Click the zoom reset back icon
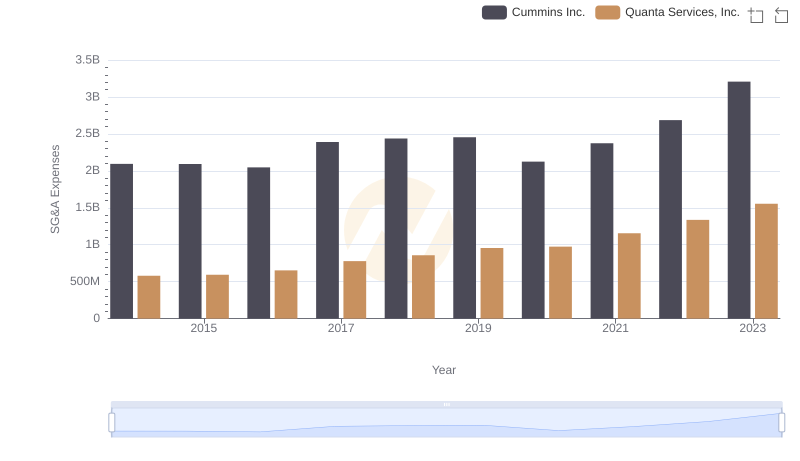 click(781, 15)
